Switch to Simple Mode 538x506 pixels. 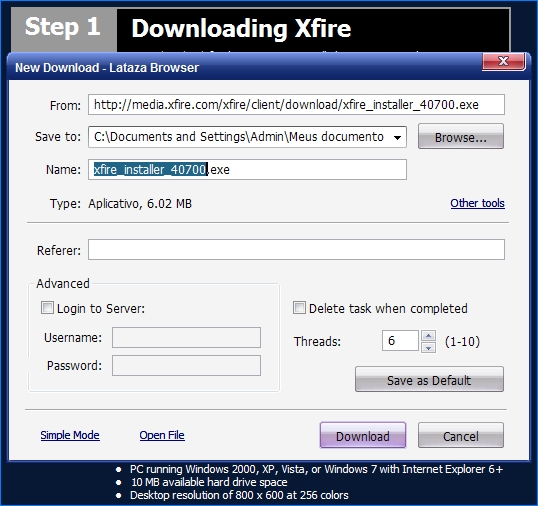[70, 435]
